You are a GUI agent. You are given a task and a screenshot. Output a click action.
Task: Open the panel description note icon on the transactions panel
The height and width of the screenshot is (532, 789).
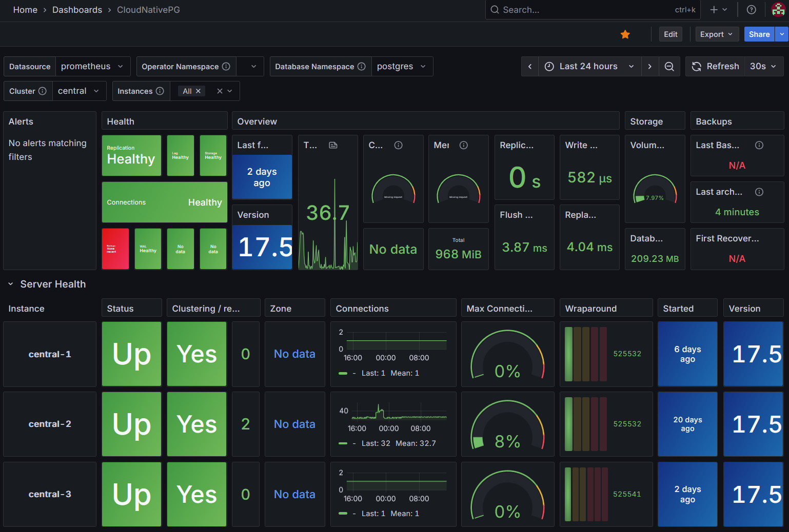pyautogui.click(x=333, y=145)
